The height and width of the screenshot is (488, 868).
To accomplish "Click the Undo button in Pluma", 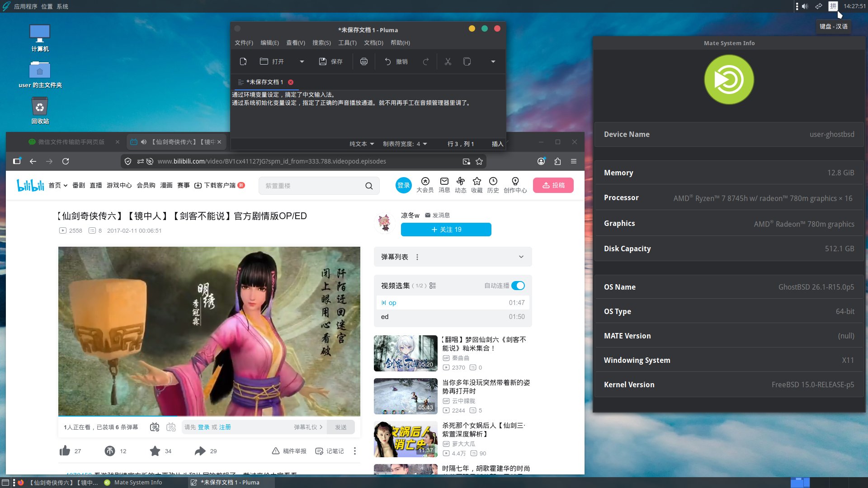I will coord(396,61).
